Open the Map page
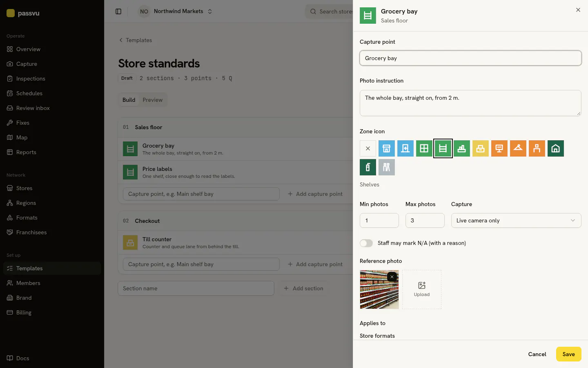588x368 pixels. [x=52, y=137]
